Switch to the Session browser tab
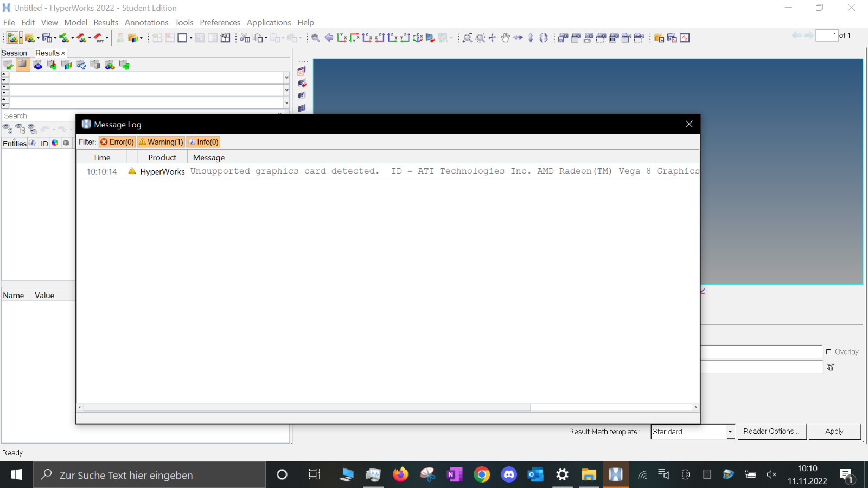 (14, 53)
